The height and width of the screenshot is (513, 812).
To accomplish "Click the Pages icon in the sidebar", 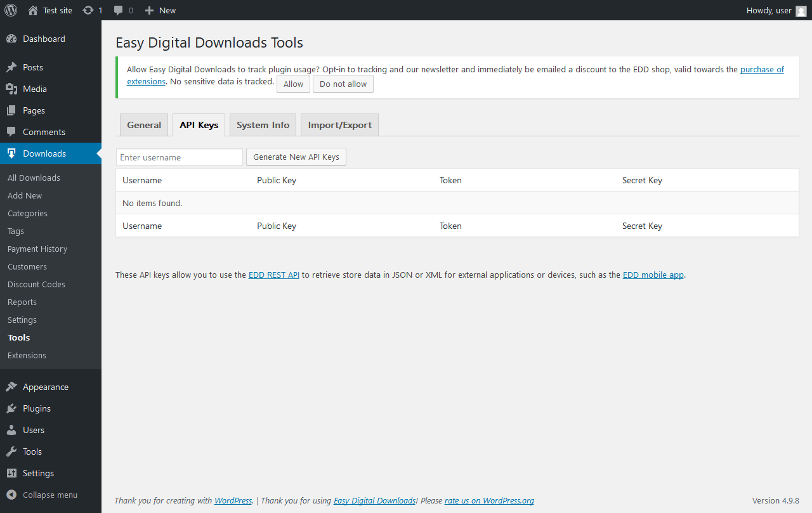I will [11, 110].
